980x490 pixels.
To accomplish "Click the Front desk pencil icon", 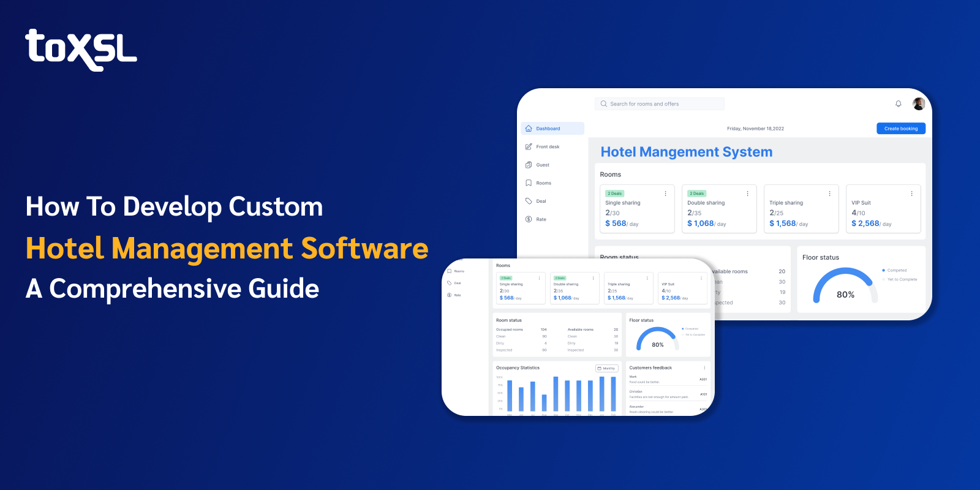I will click(x=529, y=147).
